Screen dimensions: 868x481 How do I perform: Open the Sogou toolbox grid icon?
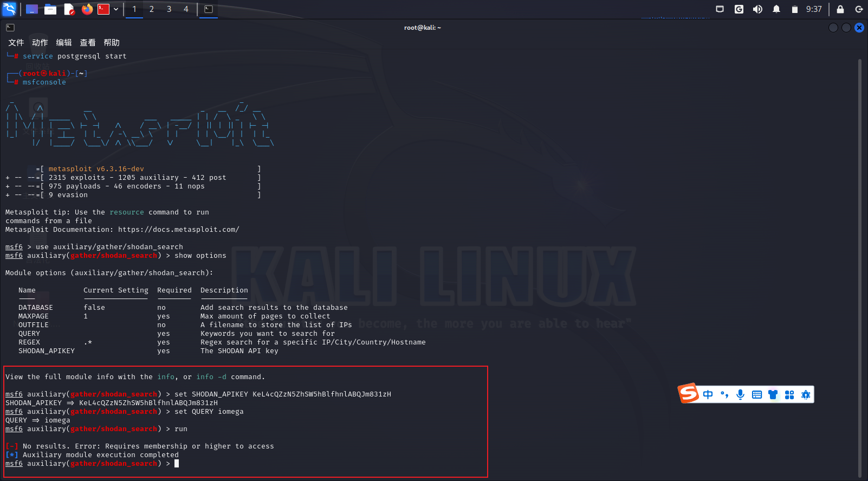[789, 395]
